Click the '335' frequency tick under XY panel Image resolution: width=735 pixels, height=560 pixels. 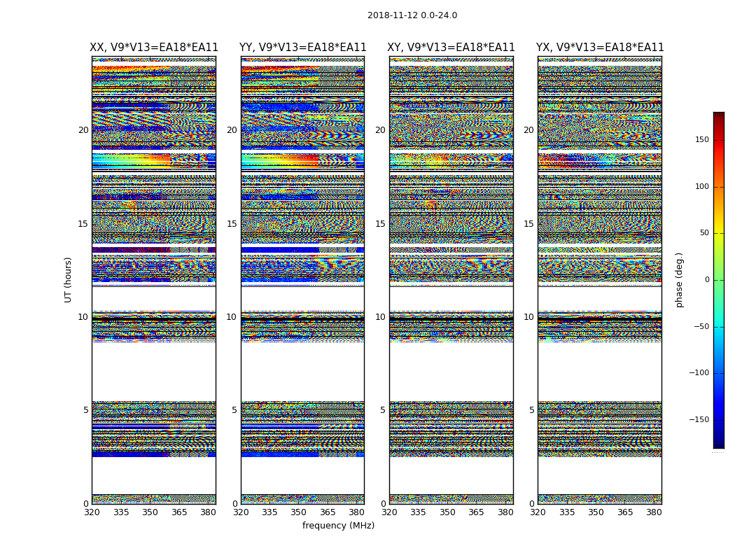click(418, 512)
